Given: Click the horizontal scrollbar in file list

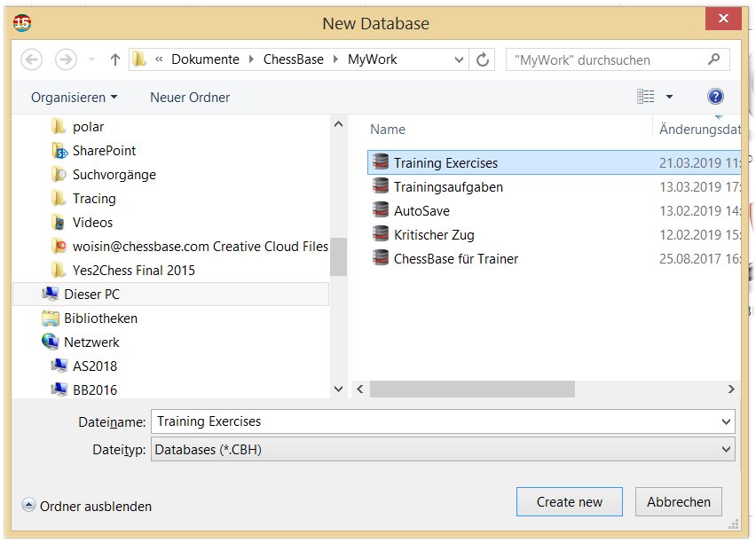Looking at the screenshot, I should click(472, 389).
